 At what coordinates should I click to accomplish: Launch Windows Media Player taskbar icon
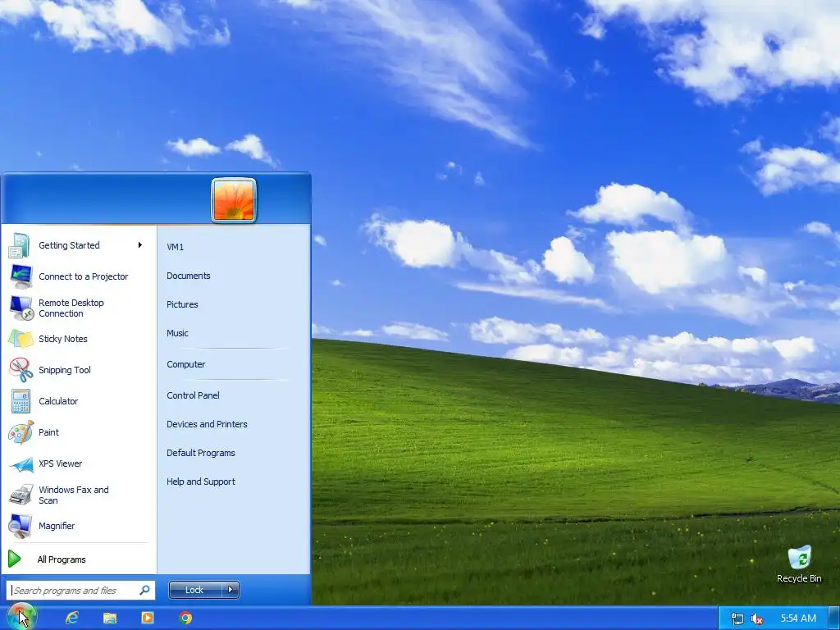point(148,619)
